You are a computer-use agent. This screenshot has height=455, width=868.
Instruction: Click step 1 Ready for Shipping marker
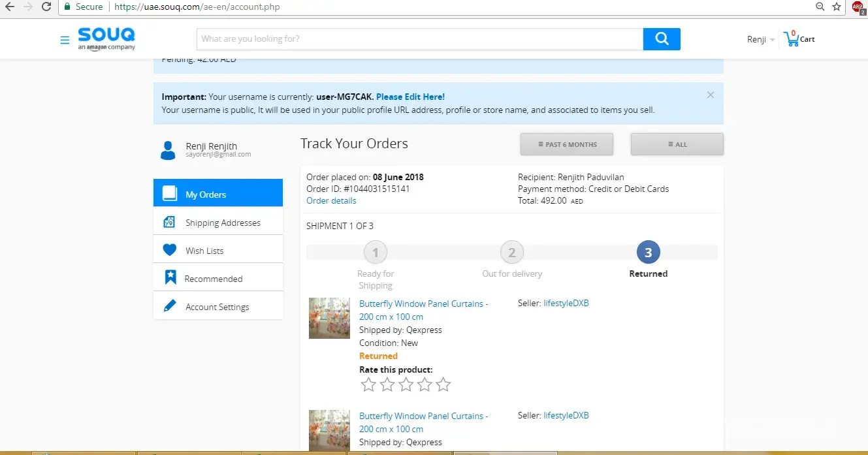pyautogui.click(x=376, y=252)
